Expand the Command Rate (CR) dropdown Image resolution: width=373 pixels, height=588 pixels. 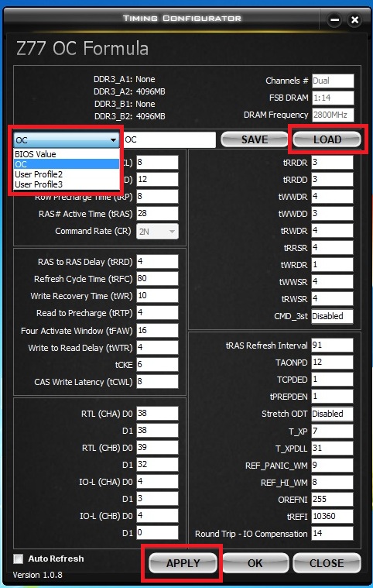pyautogui.click(x=157, y=232)
